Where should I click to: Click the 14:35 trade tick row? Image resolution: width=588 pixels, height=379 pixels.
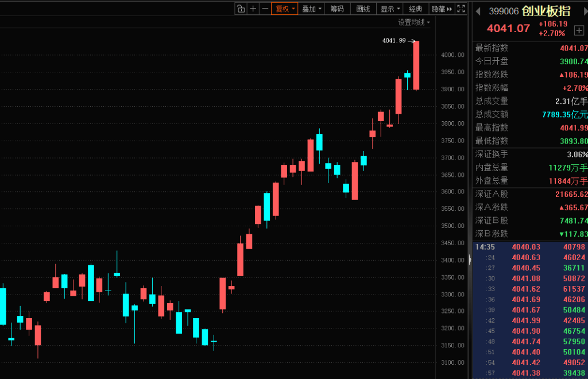(x=530, y=247)
